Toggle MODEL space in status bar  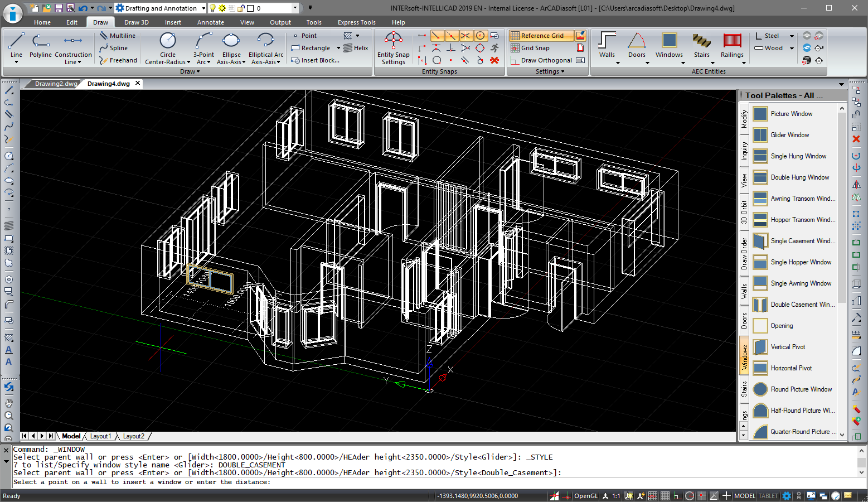click(745, 496)
